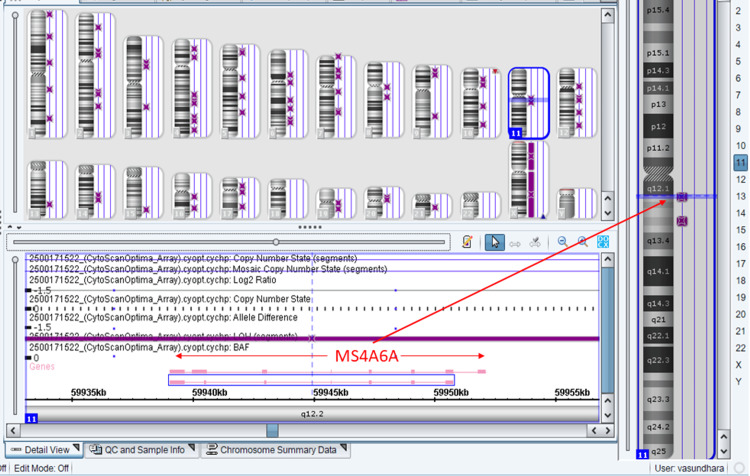The image size is (750, 476).
Task: Click the karyoview scrollbar up arrow
Action: (x=607, y=15)
